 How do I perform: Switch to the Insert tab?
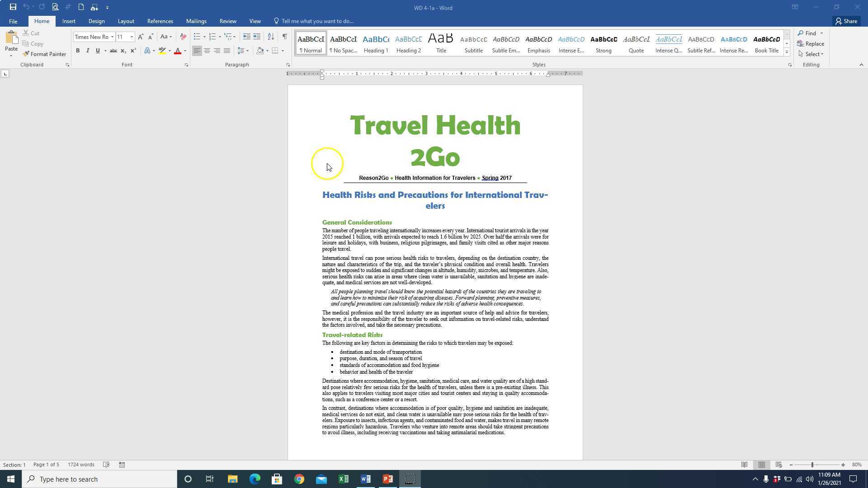tap(69, 21)
